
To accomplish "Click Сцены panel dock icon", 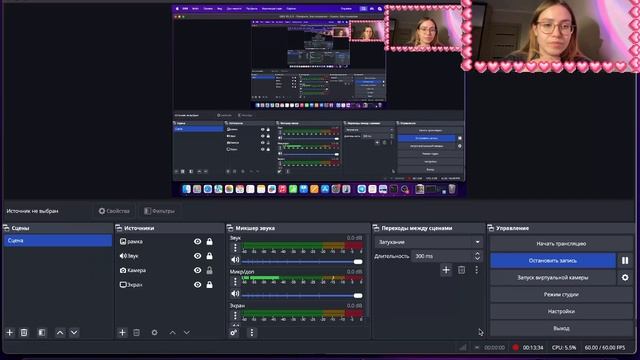I will pos(6,228).
